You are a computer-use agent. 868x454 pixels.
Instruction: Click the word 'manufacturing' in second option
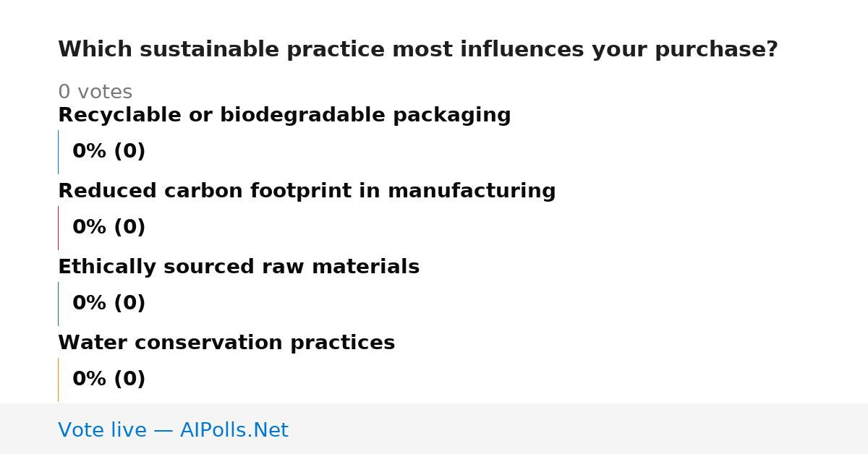pyautogui.click(x=472, y=192)
